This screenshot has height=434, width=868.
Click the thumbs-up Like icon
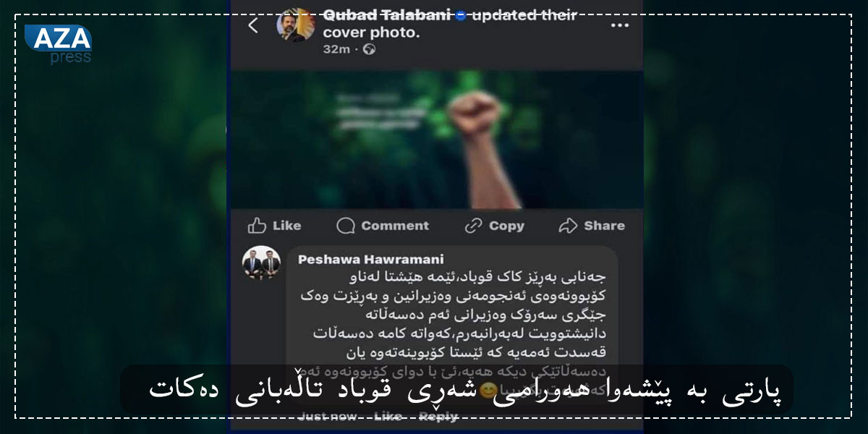[x=257, y=226]
